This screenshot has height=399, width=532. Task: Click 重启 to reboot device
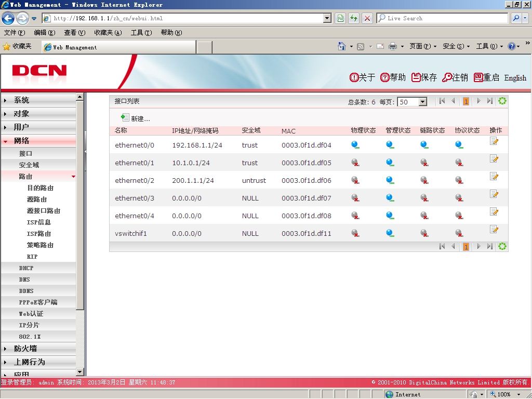pyautogui.click(x=486, y=78)
